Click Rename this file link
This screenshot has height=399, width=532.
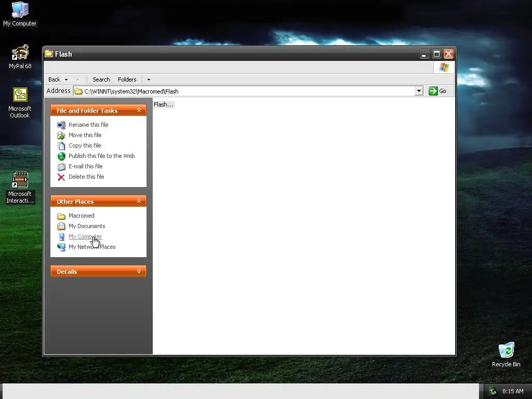(88, 125)
